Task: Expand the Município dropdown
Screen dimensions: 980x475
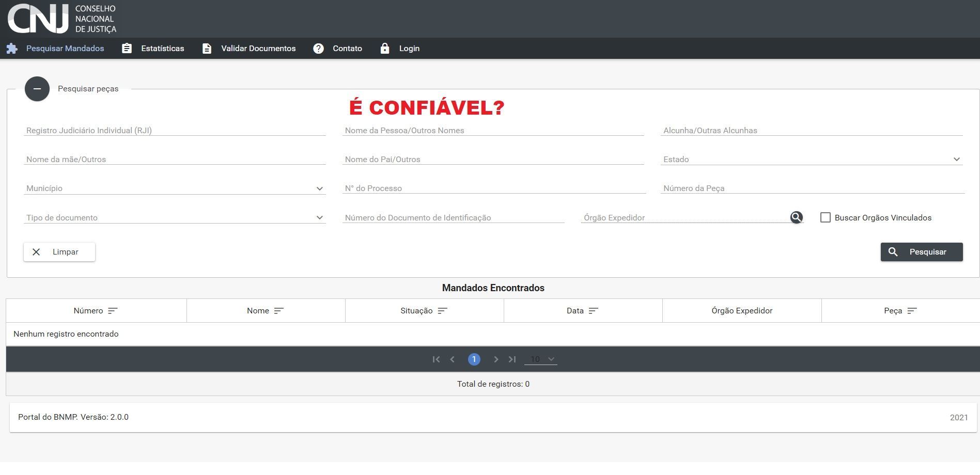Action: click(175, 188)
